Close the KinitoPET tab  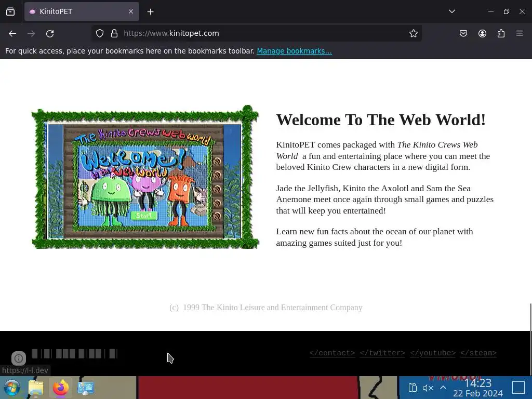pos(130,11)
